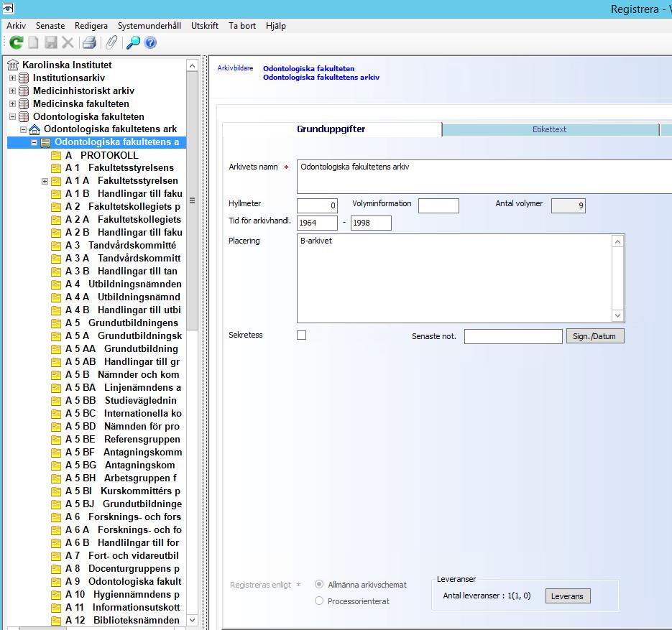The image size is (672, 630).
Task: Click the blue help question mark icon
Action: click(x=150, y=42)
